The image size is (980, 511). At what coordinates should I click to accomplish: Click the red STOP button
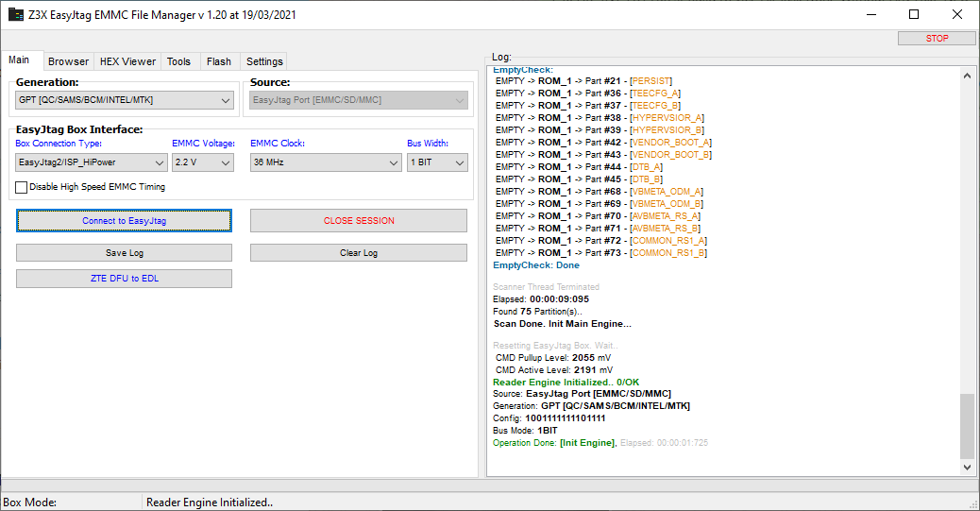tap(937, 39)
